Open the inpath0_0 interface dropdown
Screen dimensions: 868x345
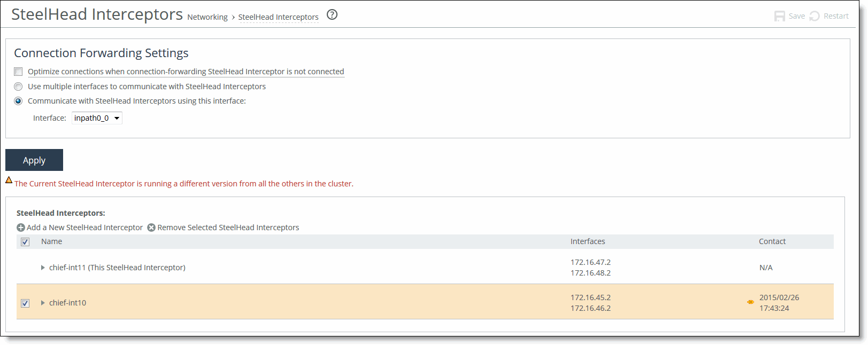pyautogui.click(x=97, y=118)
